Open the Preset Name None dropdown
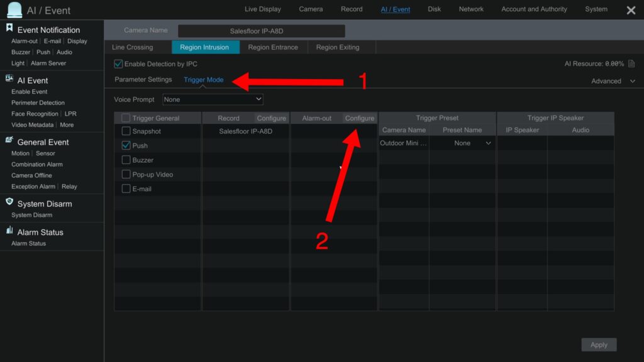This screenshot has height=362, width=644. pos(472,143)
